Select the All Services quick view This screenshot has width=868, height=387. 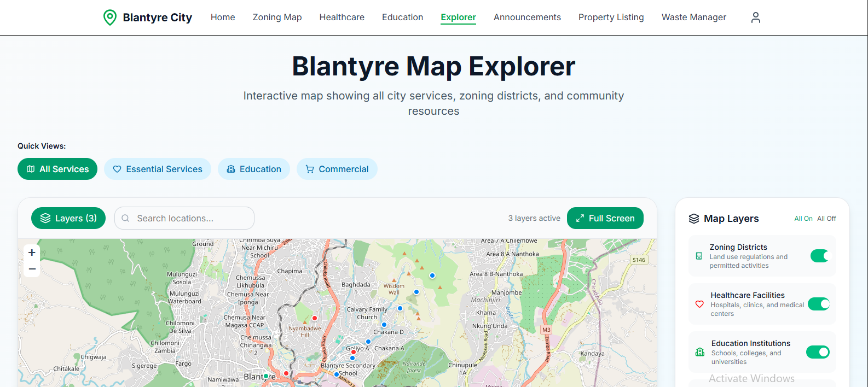pos(57,169)
